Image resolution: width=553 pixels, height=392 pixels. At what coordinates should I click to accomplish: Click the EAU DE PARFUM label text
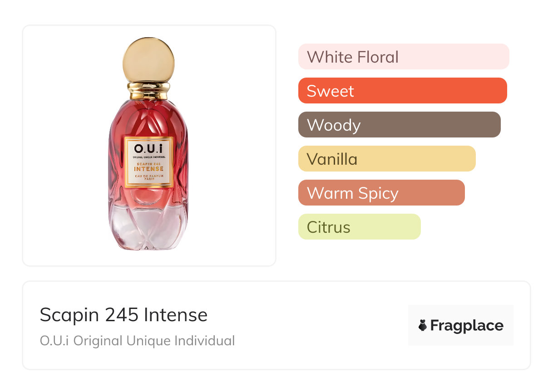(x=148, y=175)
